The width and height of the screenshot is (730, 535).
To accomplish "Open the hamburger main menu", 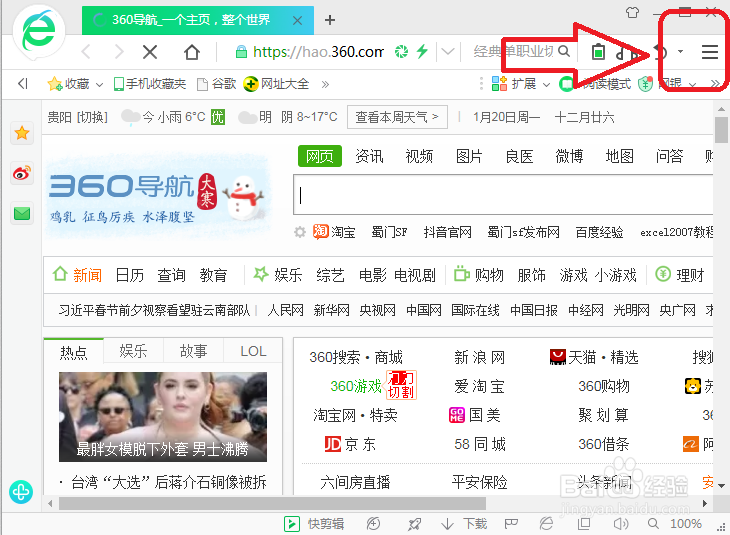I will [x=710, y=52].
